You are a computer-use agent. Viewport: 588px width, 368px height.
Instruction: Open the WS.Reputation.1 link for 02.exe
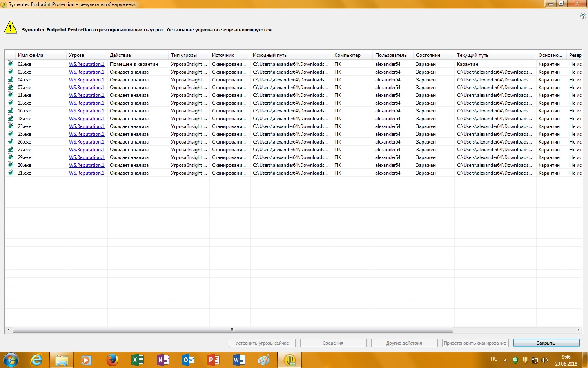click(x=87, y=64)
